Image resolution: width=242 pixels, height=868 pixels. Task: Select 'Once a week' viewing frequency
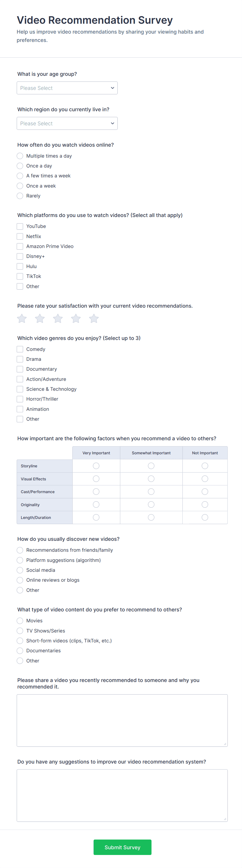[x=20, y=186]
